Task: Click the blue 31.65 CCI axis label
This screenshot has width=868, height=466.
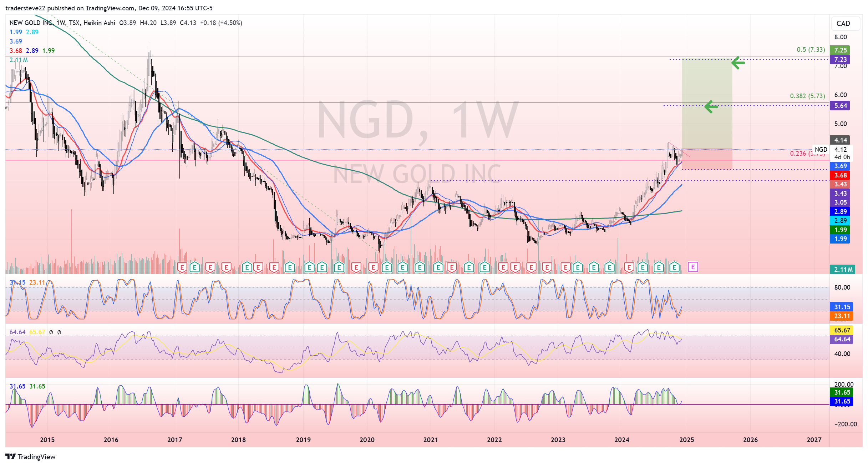Action: tap(842, 401)
